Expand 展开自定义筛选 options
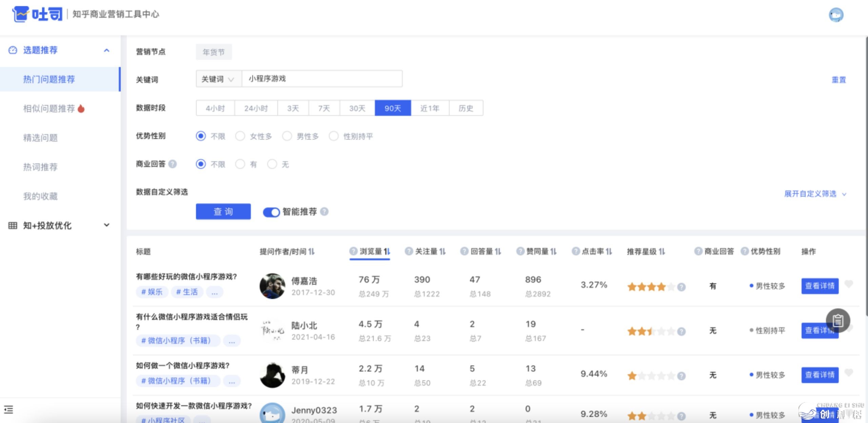Image resolution: width=868 pixels, height=423 pixels. (815, 194)
